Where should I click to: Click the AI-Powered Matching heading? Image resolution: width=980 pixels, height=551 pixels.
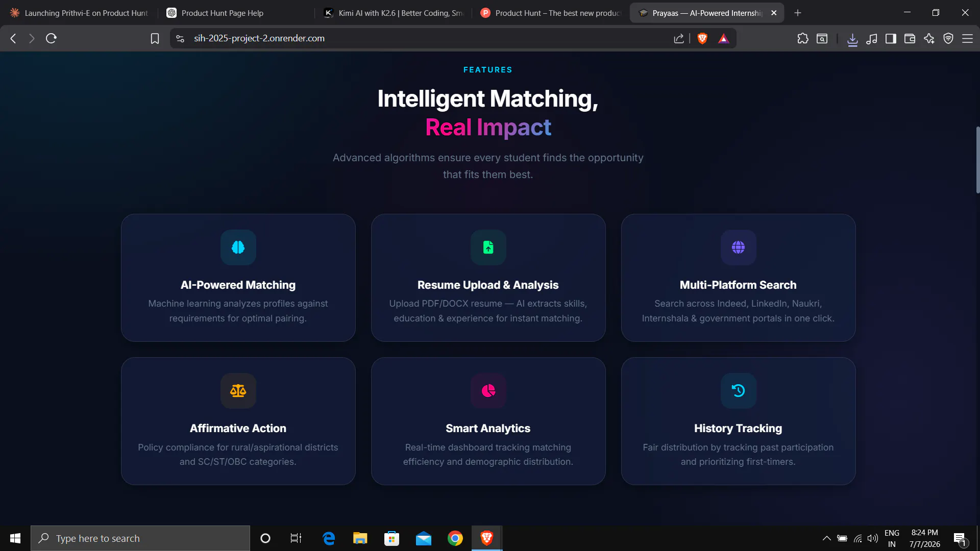(x=238, y=285)
